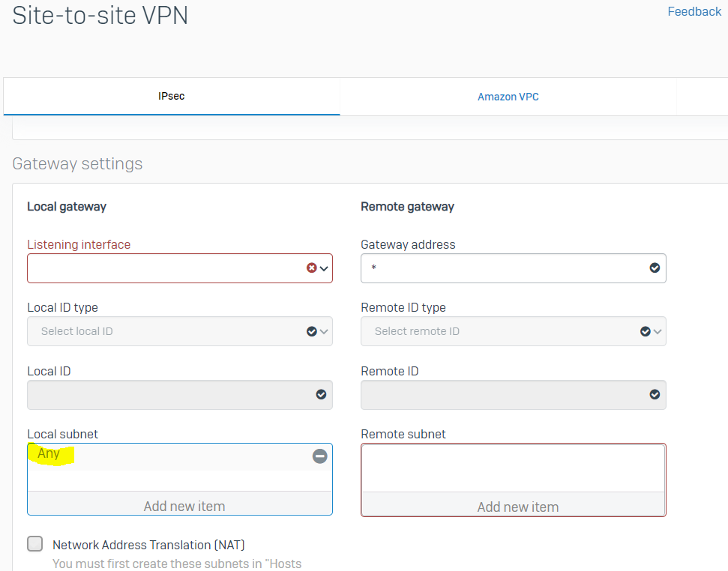This screenshot has height=571, width=728.
Task: Select the Any item in Local subnet
Action: pyautogui.click(x=49, y=453)
